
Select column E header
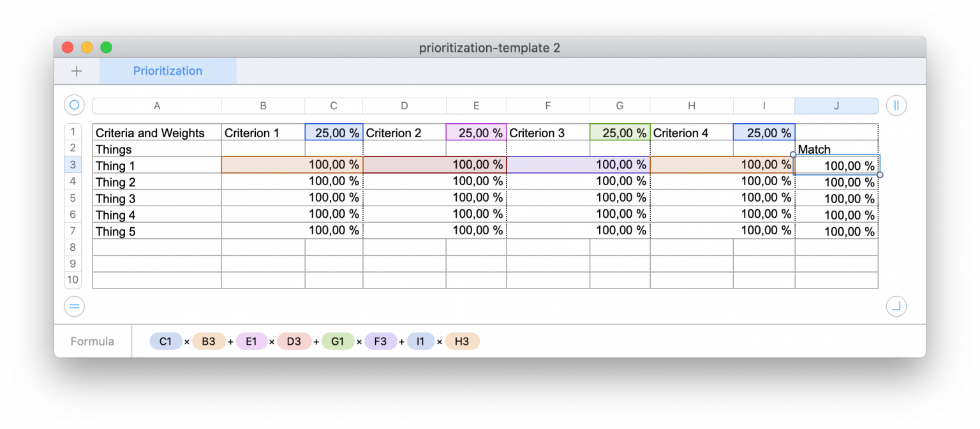coord(476,106)
